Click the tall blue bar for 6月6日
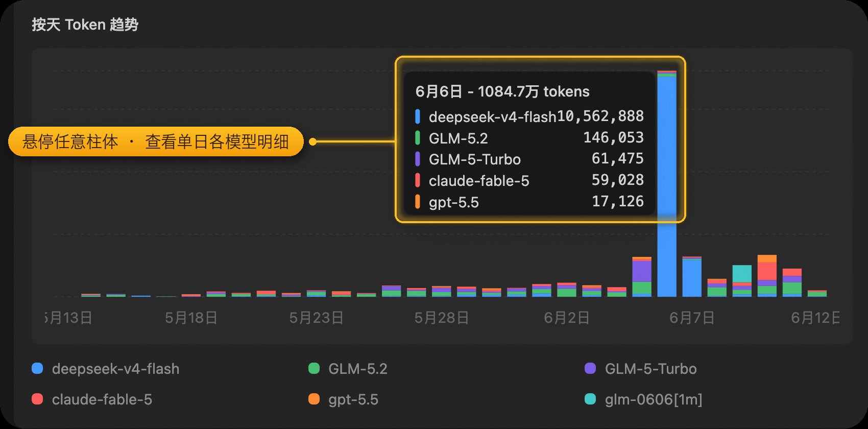868x429 pixels. [x=667, y=184]
